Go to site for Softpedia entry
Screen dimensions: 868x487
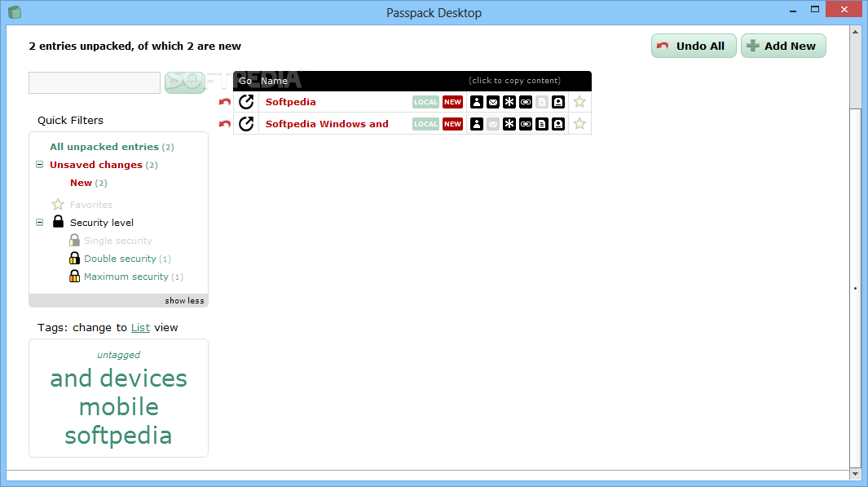pos(246,102)
